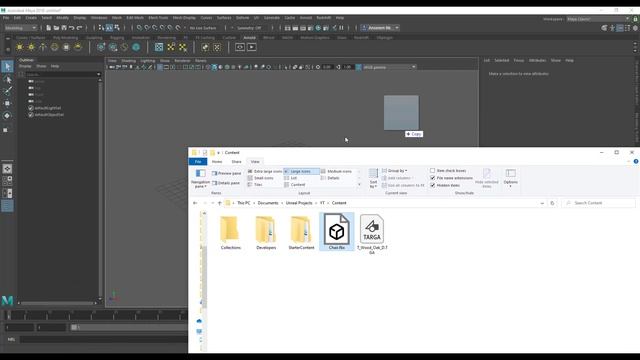Click the Undo arrow in Maya status line
This screenshot has width=640, height=360.
click(71, 28)
